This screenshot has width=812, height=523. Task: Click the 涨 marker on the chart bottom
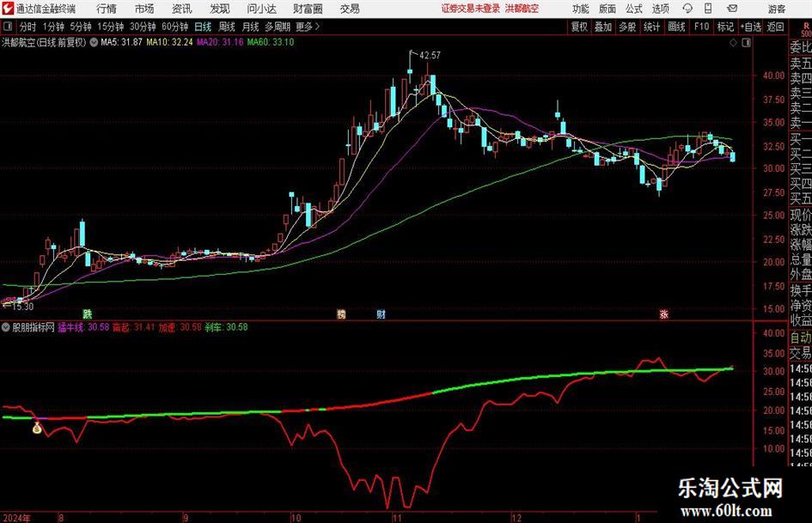663,313
